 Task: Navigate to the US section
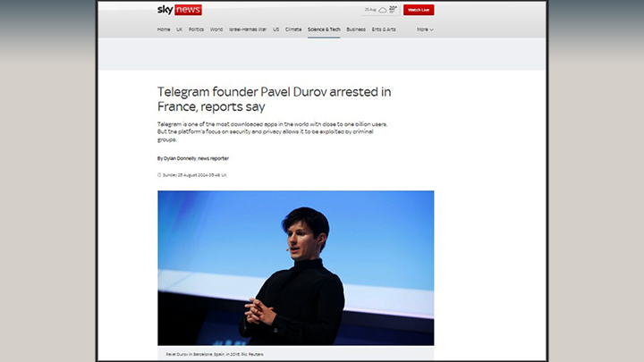(x=276, y=29)
